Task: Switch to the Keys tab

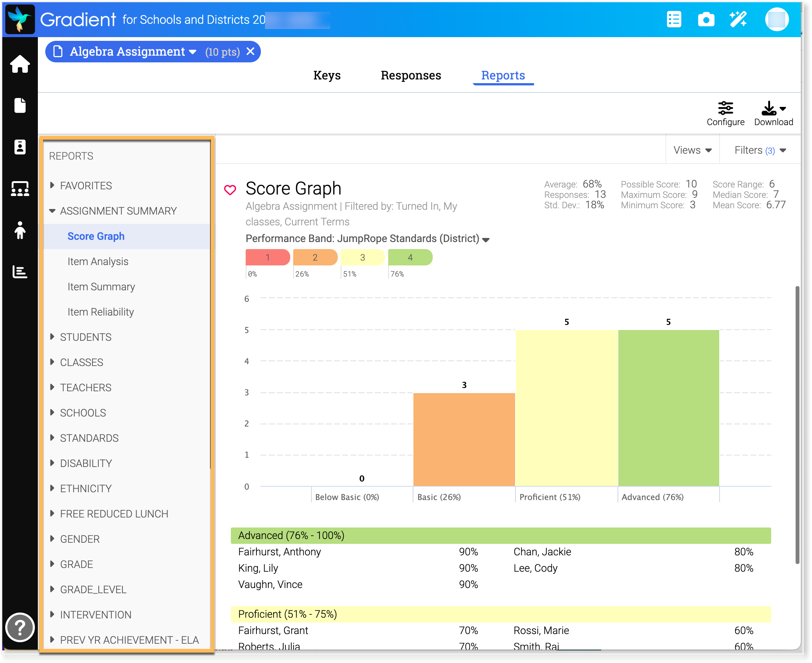Action: pos(327,75)
